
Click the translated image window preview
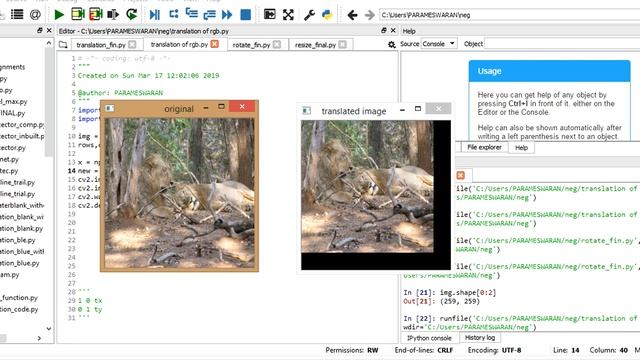(376, 195)
